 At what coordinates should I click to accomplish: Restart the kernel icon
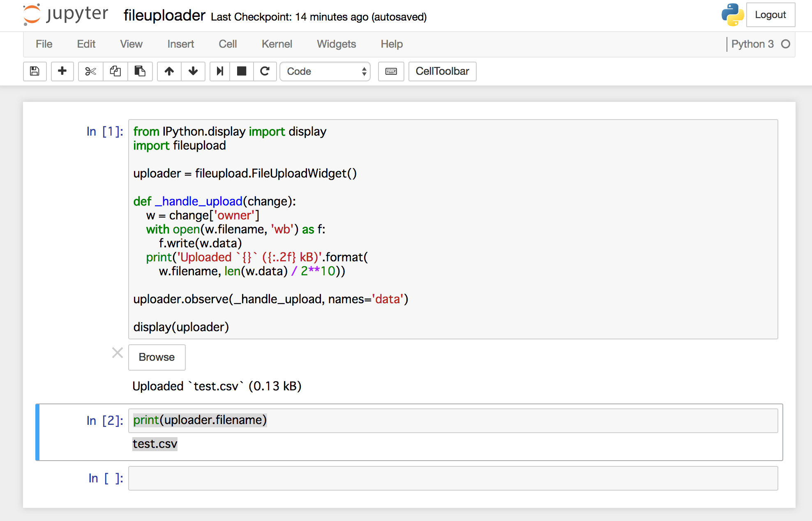[265, 71]
